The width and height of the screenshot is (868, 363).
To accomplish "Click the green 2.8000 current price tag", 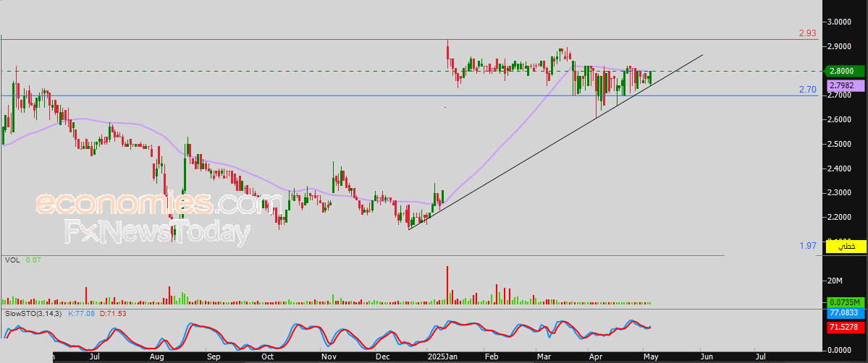I will click(x=845, y=71).
